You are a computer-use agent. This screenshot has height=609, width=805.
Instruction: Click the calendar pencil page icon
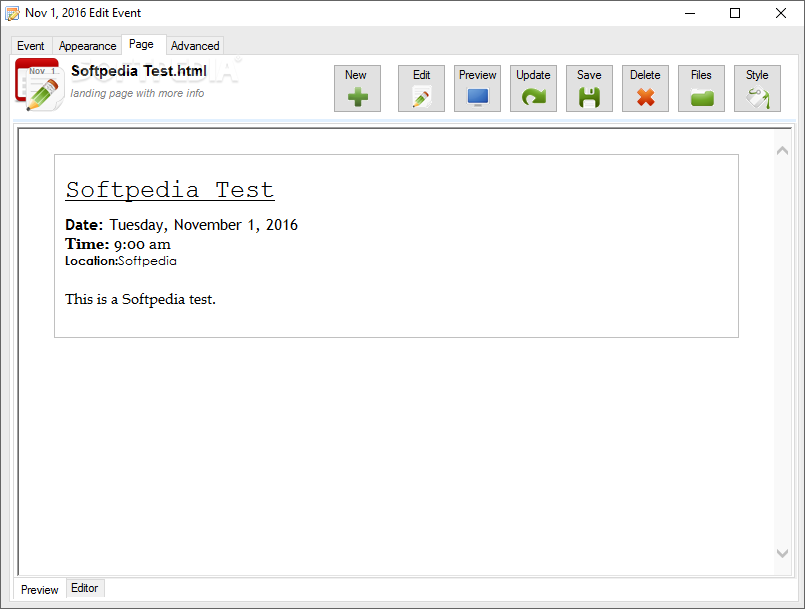point(40,85)
